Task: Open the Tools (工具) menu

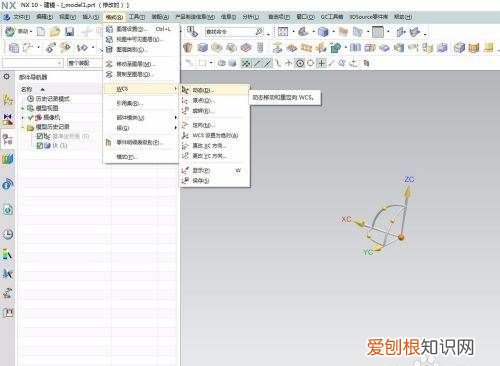Action: [137, 17]
